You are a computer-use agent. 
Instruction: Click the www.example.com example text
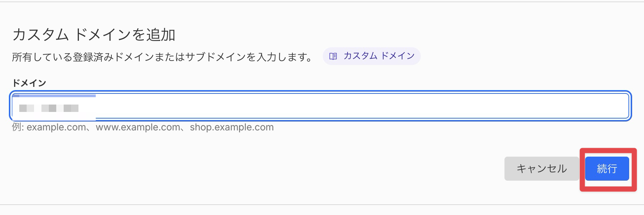[138, 127]
